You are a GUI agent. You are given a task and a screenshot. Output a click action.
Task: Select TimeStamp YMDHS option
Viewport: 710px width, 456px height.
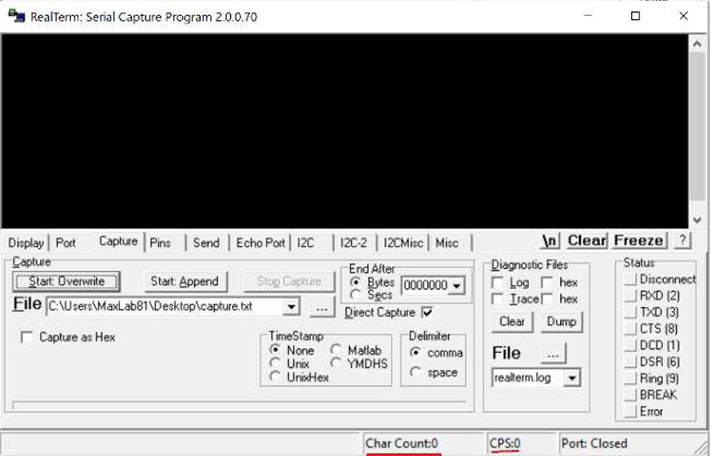(336, 363)
